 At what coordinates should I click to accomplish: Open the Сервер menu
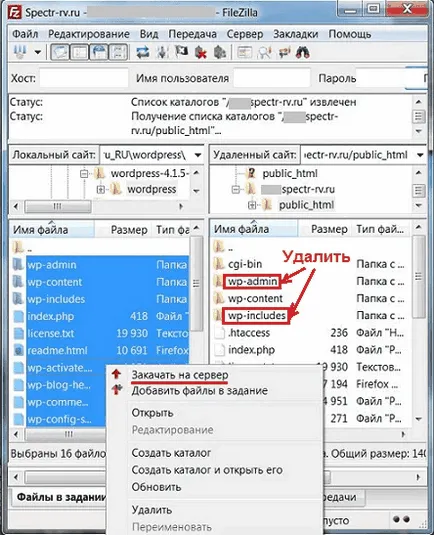click(245, 34)
